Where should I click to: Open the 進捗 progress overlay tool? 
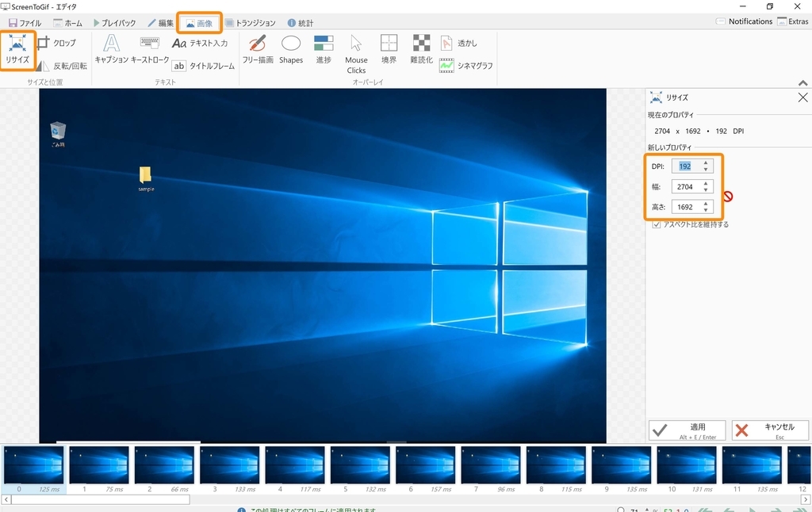[x=324, y=50]
